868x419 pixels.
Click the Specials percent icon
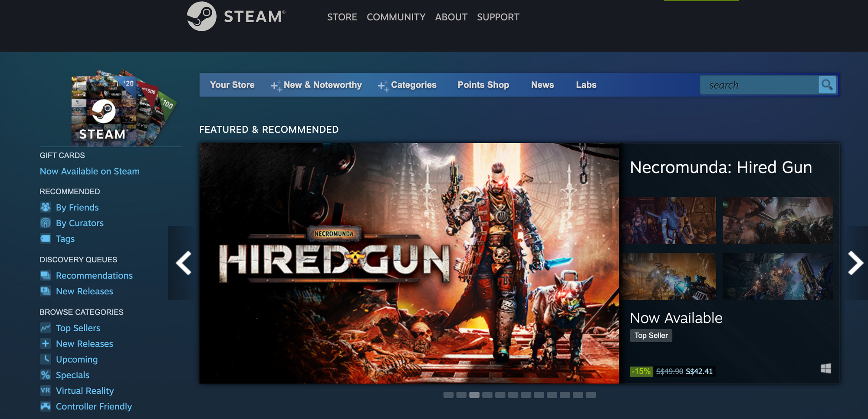coord(46,375)
